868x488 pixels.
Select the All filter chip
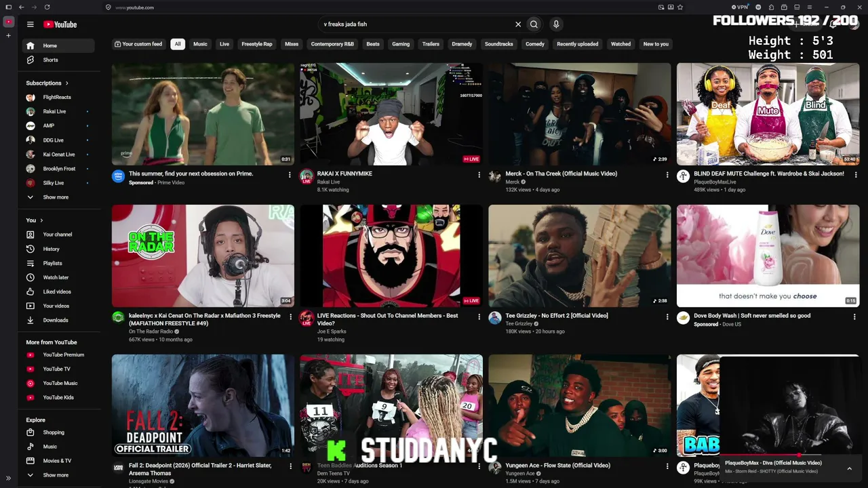[x=178, y=44]
